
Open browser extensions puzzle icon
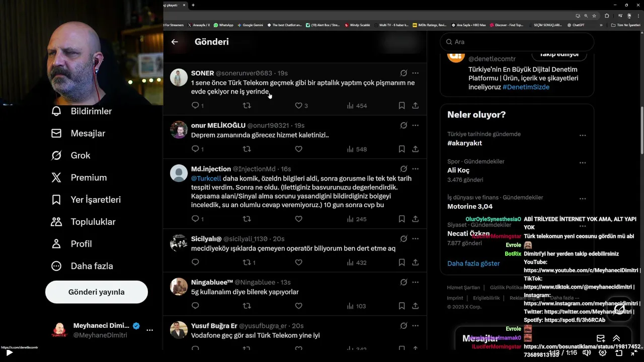[607, 16]
